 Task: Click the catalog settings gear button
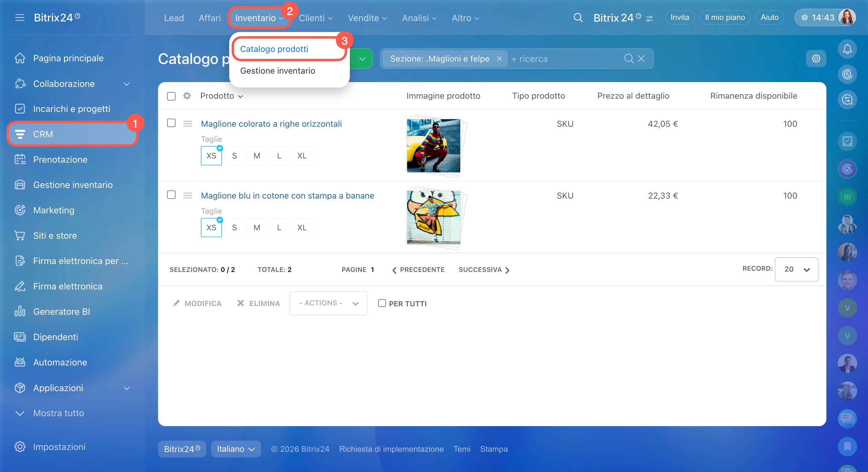[816, 59]
